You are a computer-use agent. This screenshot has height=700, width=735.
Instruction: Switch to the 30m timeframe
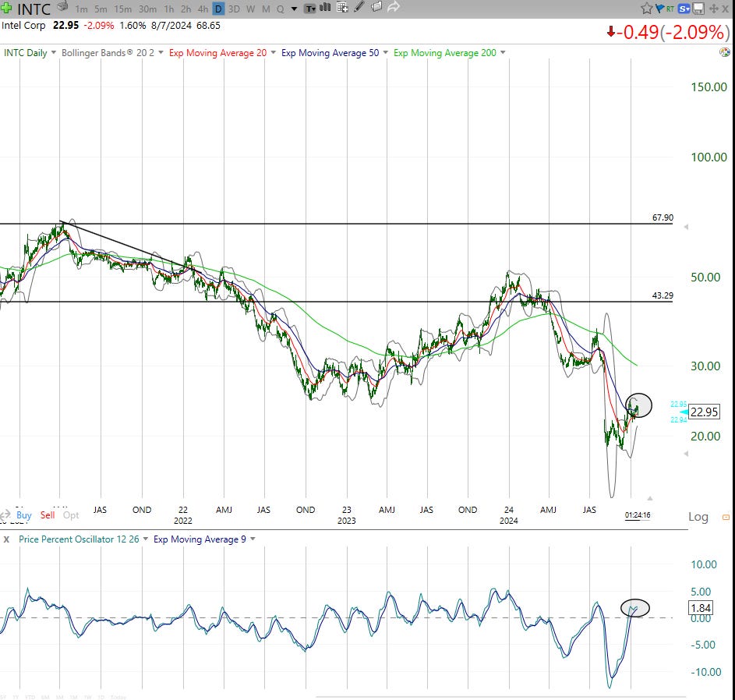147,9
